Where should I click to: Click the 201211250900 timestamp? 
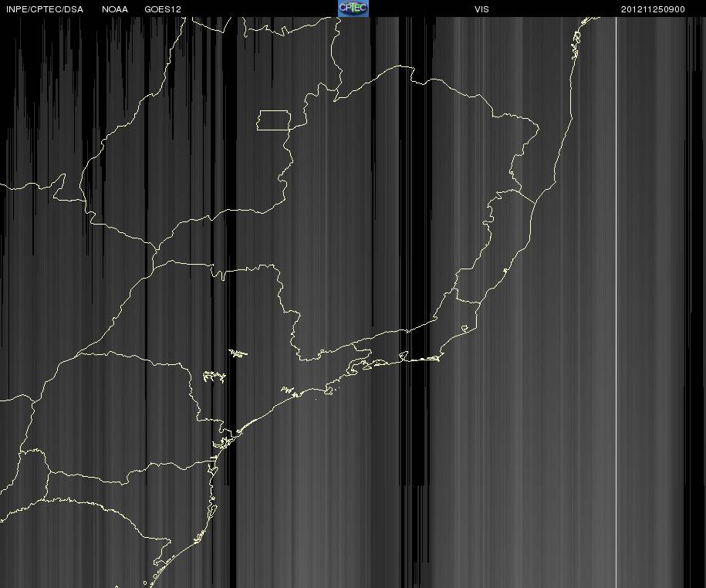click(653, 9)
